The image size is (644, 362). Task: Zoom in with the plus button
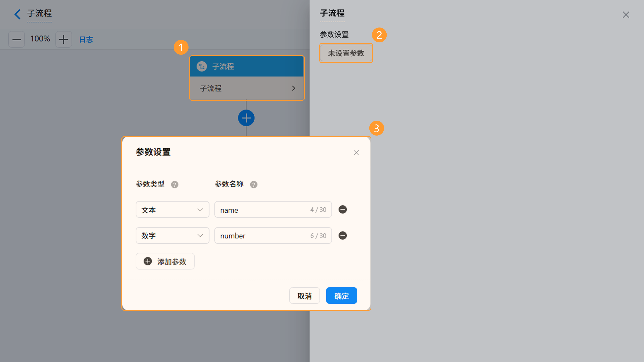64,39
